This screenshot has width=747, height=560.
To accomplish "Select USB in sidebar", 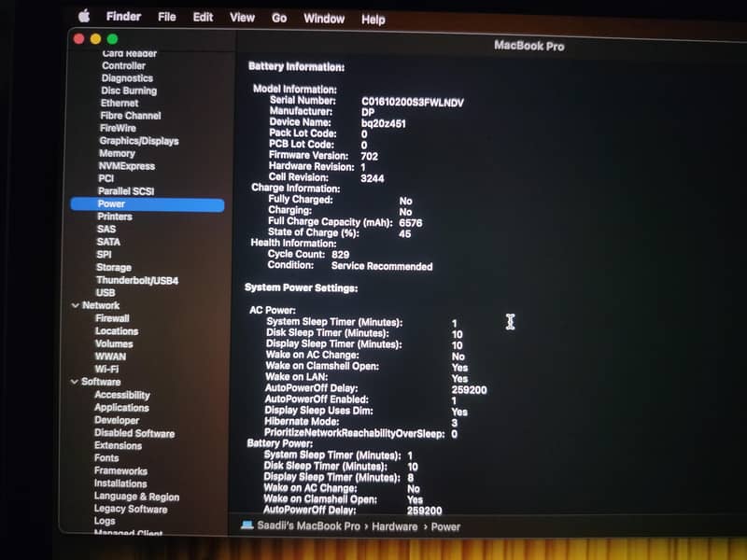I will tap(106, 293).
